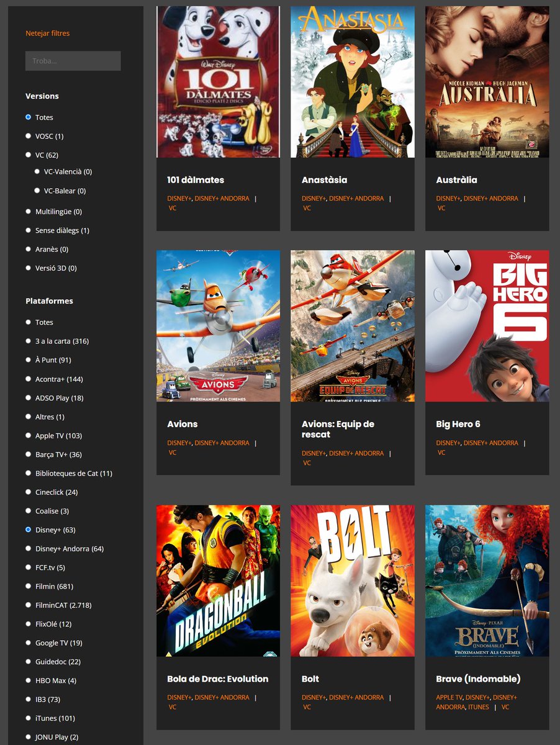This screenshot has width=560, height=745.
Task: Click the 101 dàlmates title
Action: [x=196, y=180]
